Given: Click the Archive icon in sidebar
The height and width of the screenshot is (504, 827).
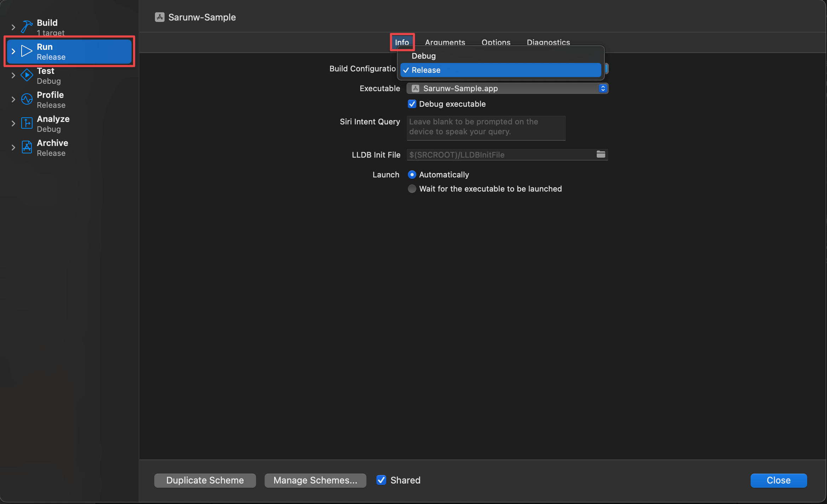Looking at the screenshot, I should (x=27, y=147).
